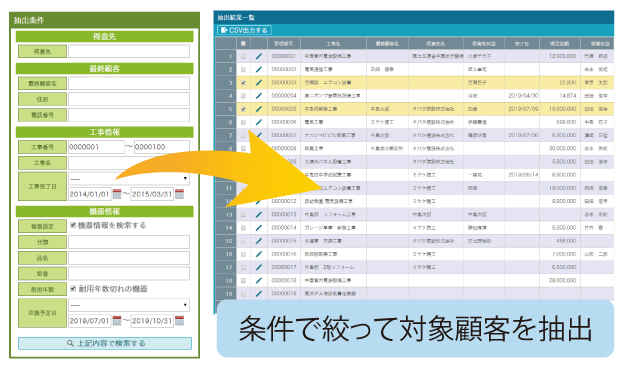Open calendar picker beside 2019/10/31 date
The height and width of the screenshot is (372, 625).
click(180, 321)
